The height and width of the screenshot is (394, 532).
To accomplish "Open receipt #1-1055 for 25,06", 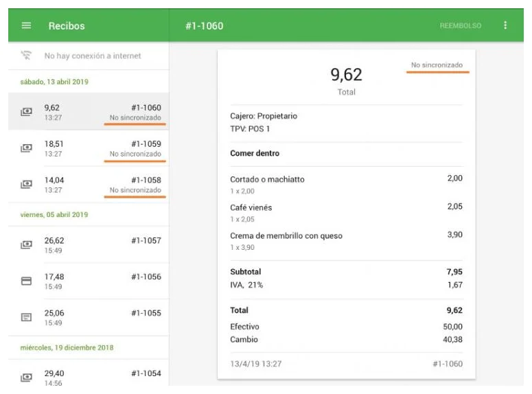I will [x=89, y=317].
